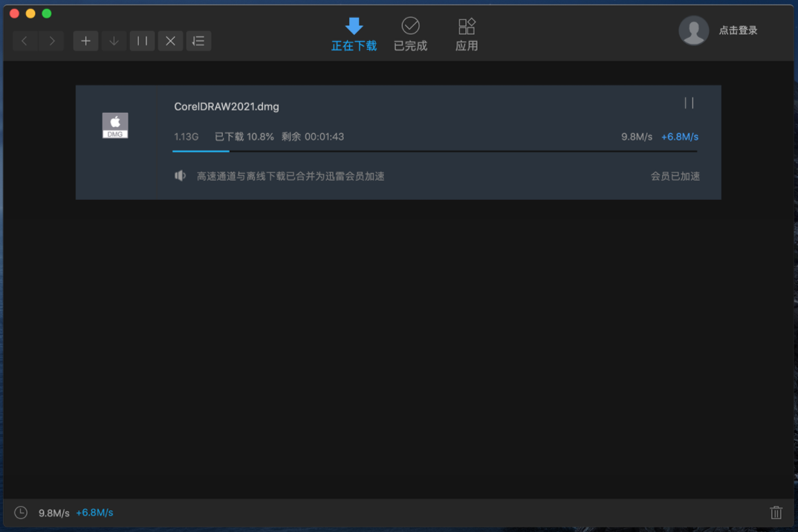The width and height of the screenshot is (798, 532).
Task: Pause the CorelDRAW2021.dmg download
Action: pyautogui.click(x=689, y=103)
